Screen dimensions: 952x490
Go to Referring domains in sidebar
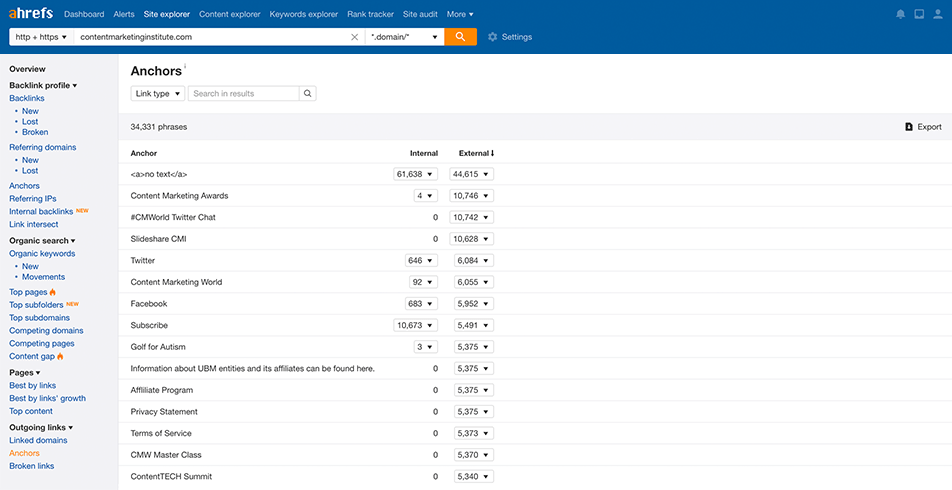(42, 147)
